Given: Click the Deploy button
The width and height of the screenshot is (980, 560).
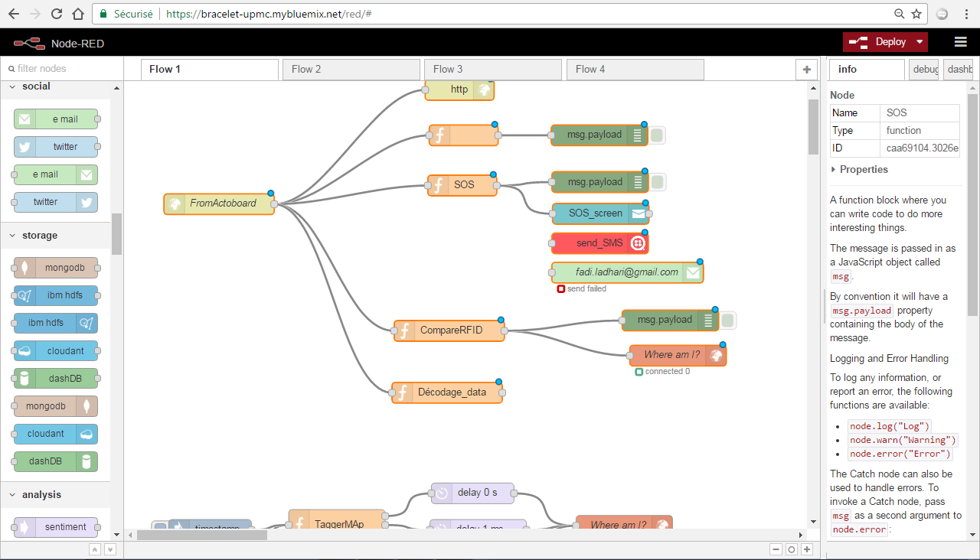Looking at the screenshot, I should tap(877, 42).
